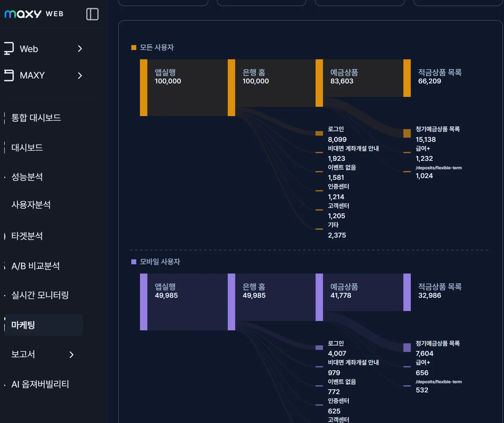Screen dimensions: 504x423
Task: Click the MAXY device icon
Action: [9, 75]
